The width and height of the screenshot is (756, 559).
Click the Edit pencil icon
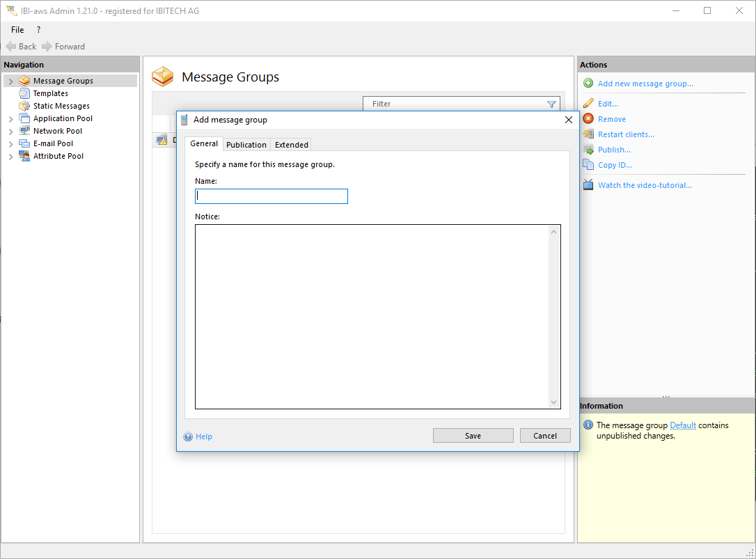coord(588,104)
